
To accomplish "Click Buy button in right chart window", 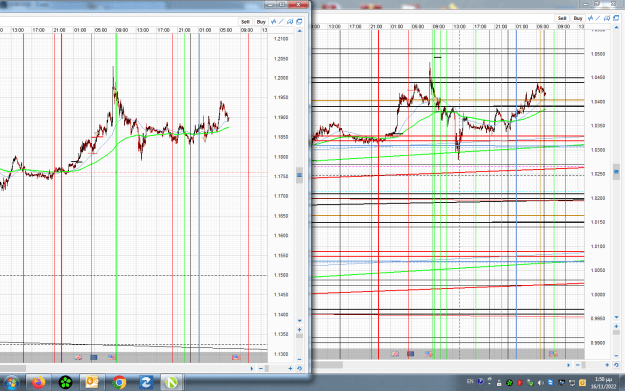I will [578, 18].
